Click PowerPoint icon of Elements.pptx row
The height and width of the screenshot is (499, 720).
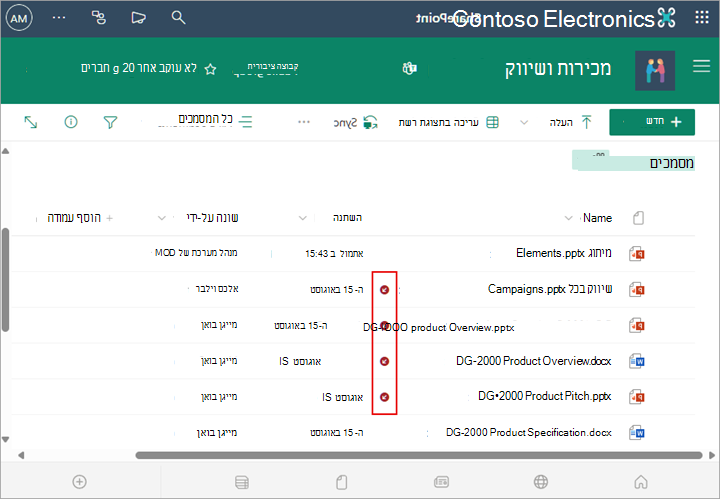point(637,253)
